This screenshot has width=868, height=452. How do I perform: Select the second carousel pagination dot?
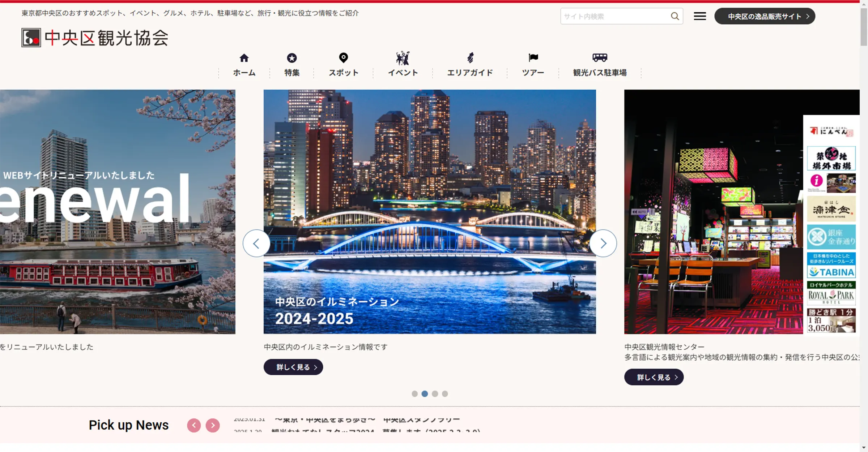tap(425, 394)
